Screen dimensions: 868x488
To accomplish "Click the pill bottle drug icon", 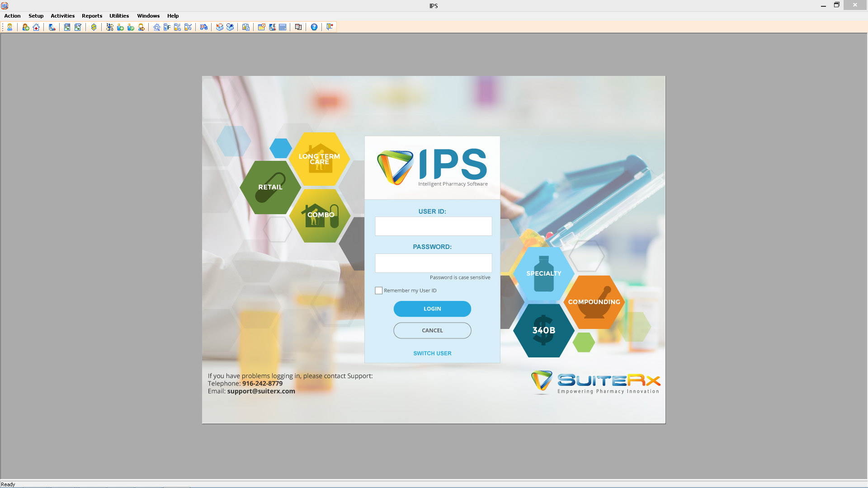I will click(52, 27).
